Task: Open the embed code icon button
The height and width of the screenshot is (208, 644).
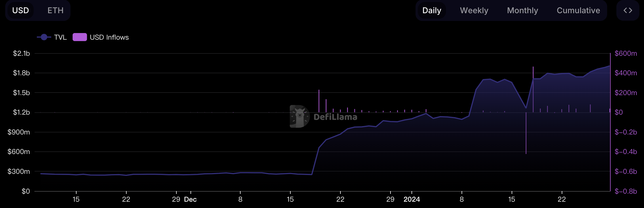Action: (x=628, y=11)
